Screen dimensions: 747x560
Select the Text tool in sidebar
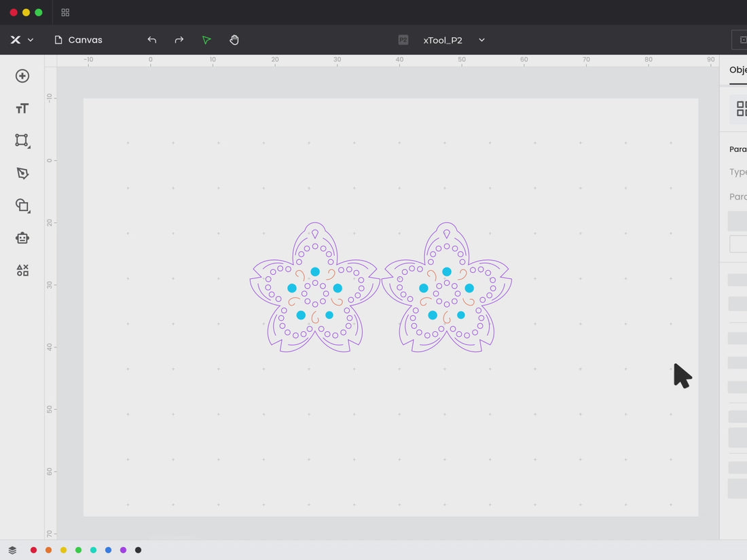(22, 109)
